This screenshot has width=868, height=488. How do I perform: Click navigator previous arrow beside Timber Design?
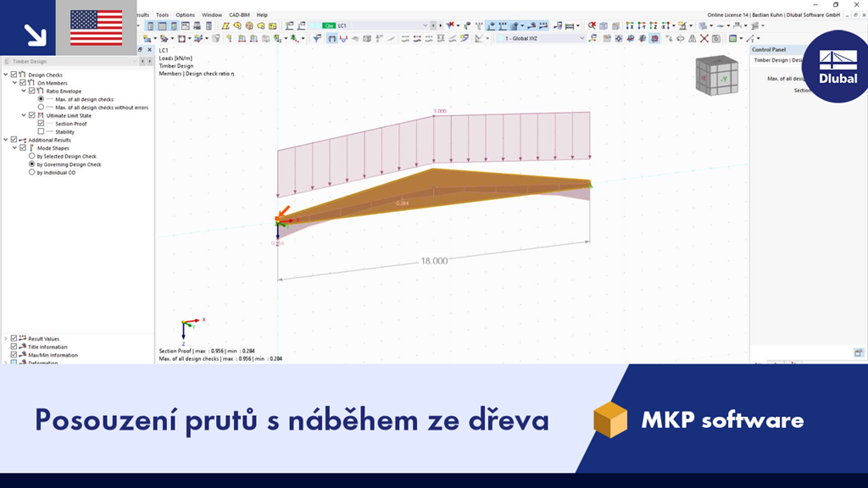pyautogui.click(x=142, y=61)
